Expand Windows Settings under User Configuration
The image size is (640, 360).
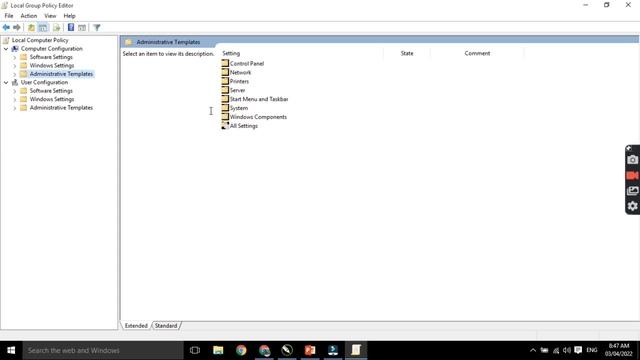coord(15,100)
